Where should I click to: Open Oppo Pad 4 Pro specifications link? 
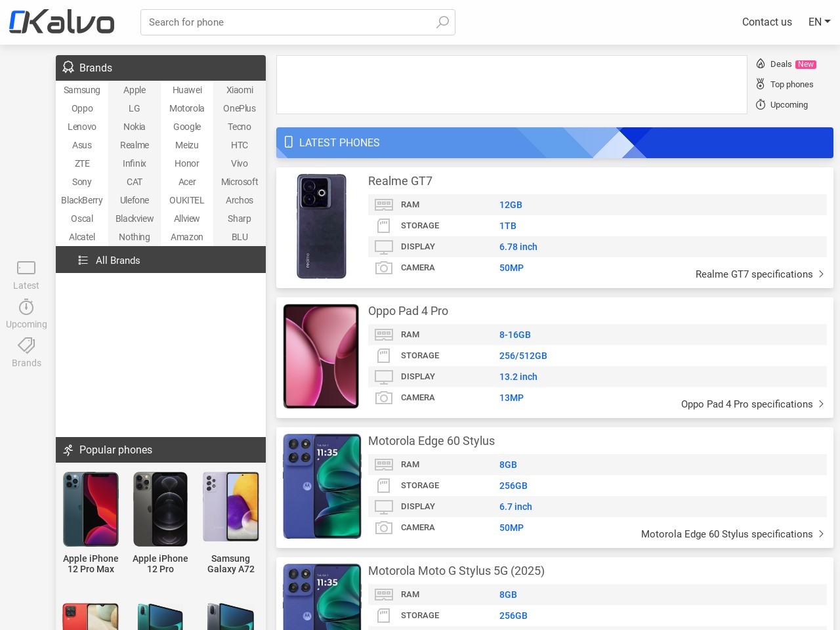point(747,404)
